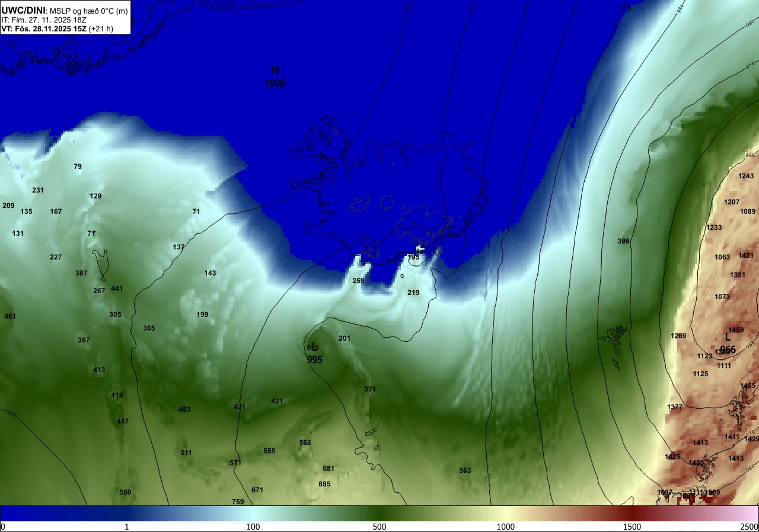The height and width of the screenshot is (532, 759).
Task: Click the height value 201
Action: pos(345,338)
